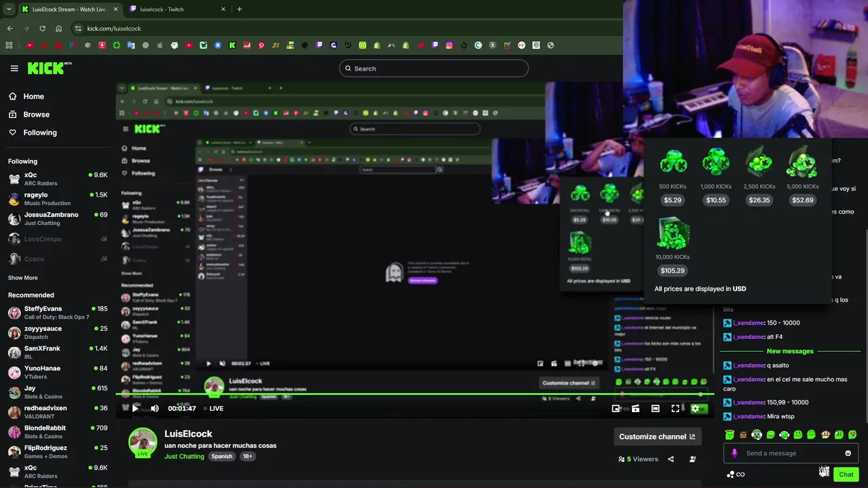868x488 pixels.
Task: Open the Pinterest bookmark icon
Action: 261,45
